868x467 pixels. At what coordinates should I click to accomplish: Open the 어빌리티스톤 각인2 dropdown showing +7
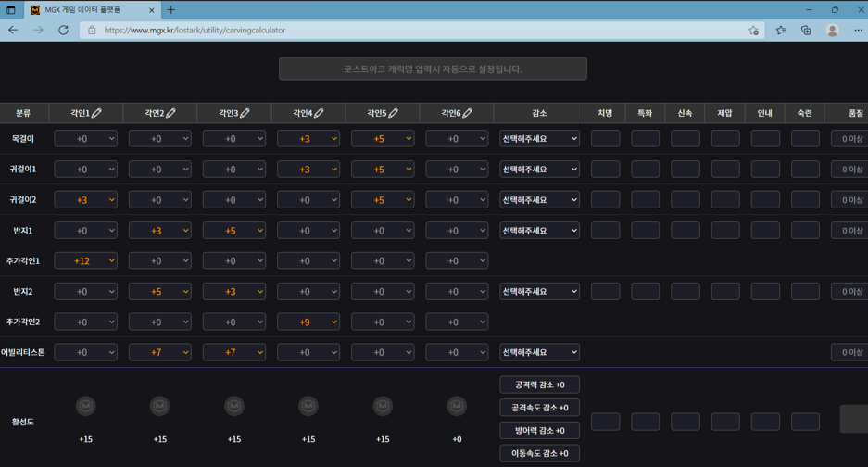click(x=159, y=353)
